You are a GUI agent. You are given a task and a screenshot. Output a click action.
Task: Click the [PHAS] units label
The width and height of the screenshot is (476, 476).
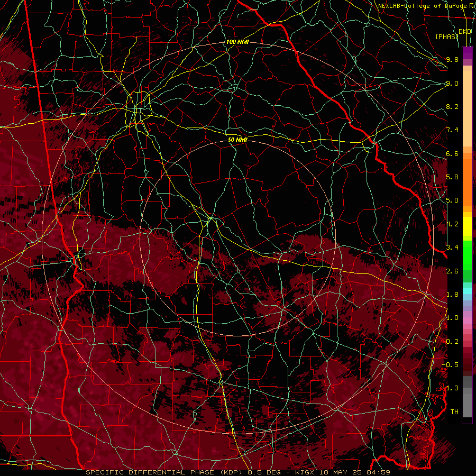pyautogui.click(x=447, y=36)
